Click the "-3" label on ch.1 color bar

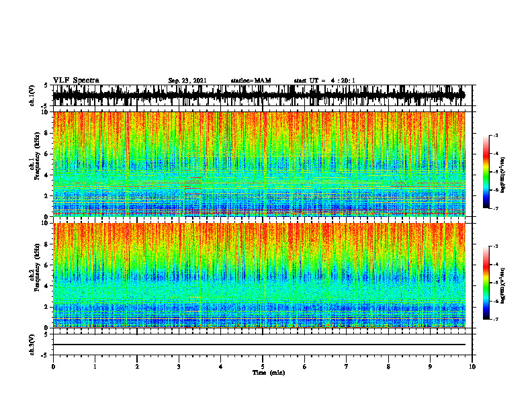pyautogui.click(x=496, y=135)
